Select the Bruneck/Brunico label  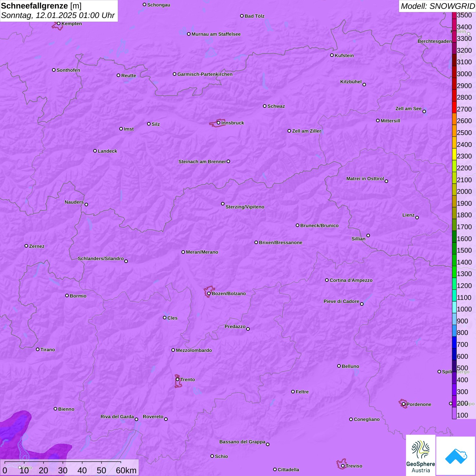pyautogui.click(x=319, y=225)
